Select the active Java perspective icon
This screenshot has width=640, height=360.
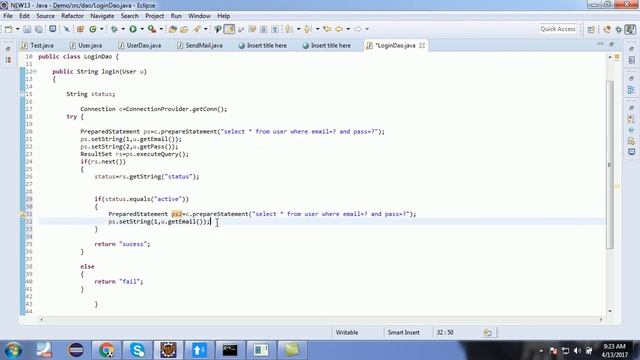[631, 29]
